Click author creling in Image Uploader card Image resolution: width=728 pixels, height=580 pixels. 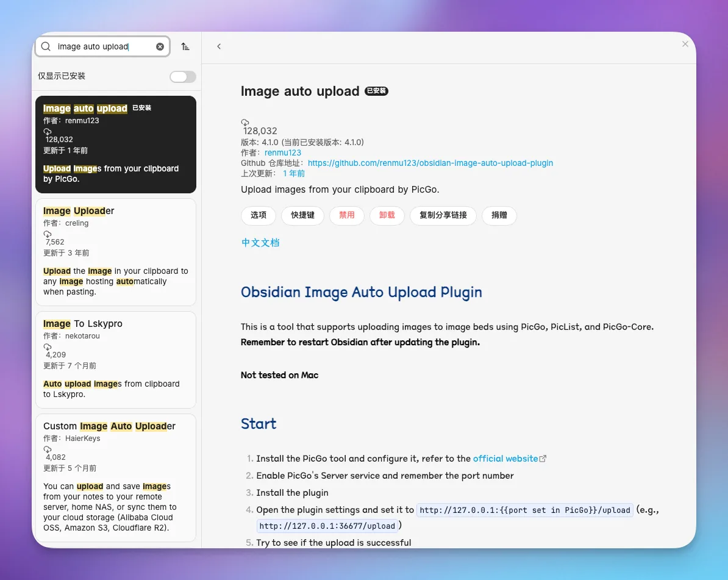click(x=77, y=223)
